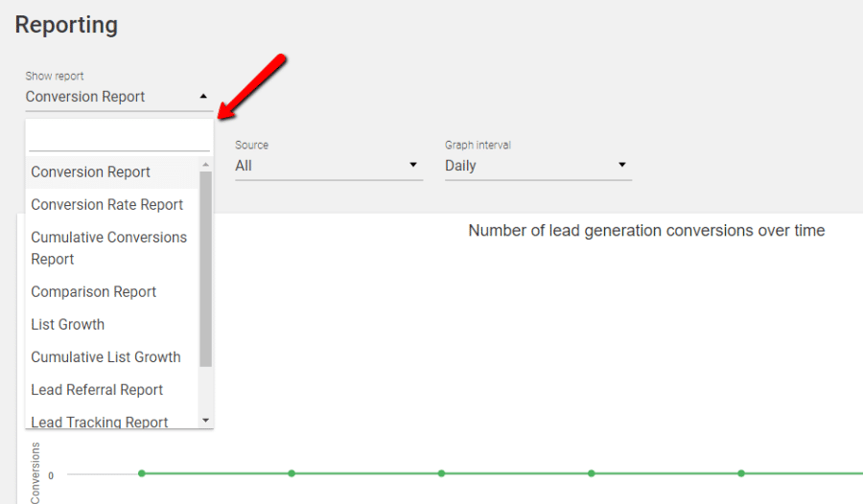Click the report list scrollbar thumb

[206, 269]
